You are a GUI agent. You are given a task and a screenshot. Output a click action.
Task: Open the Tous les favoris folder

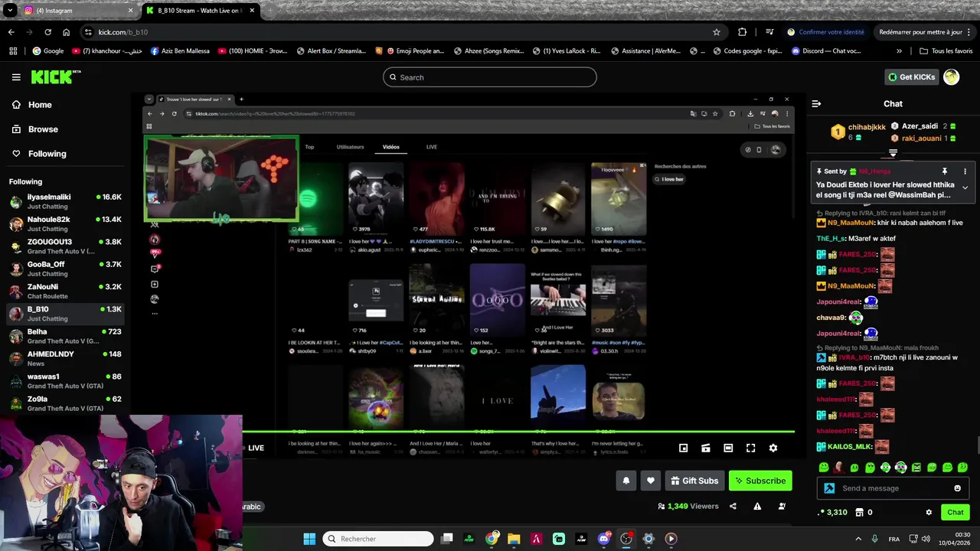pyautogui.click(x=946, y=51)
